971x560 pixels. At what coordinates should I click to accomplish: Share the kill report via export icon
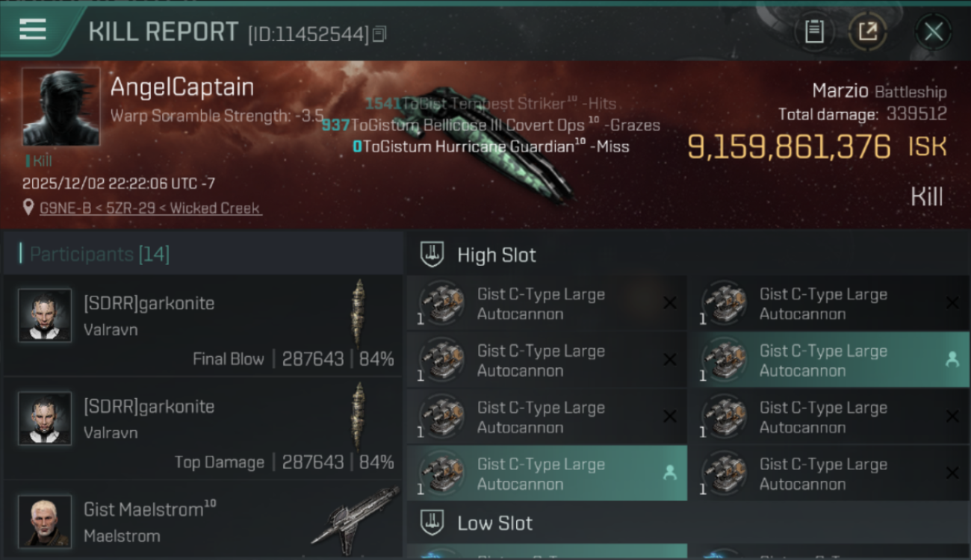tap(868, 31)
